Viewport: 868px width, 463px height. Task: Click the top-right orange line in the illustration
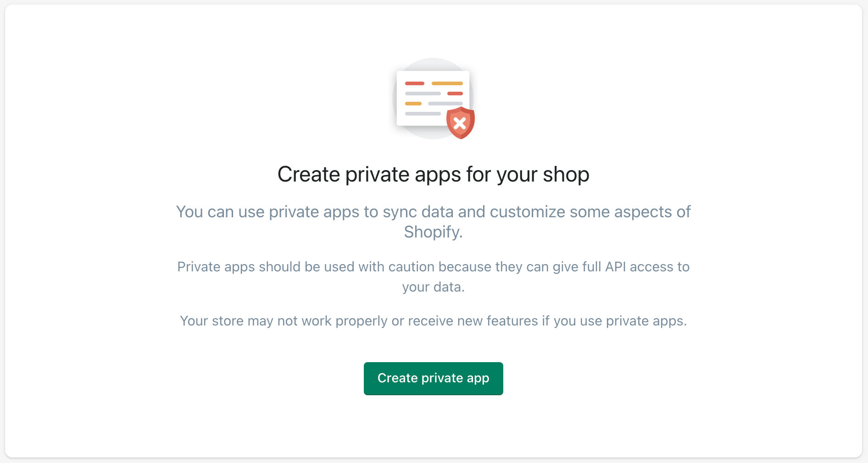click(447, 83)
